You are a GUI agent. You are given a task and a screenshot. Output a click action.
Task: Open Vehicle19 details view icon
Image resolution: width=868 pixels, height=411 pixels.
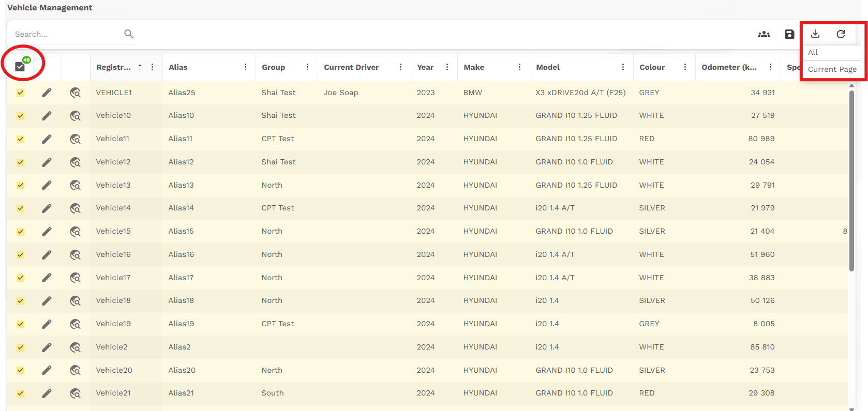coord(76,324)
